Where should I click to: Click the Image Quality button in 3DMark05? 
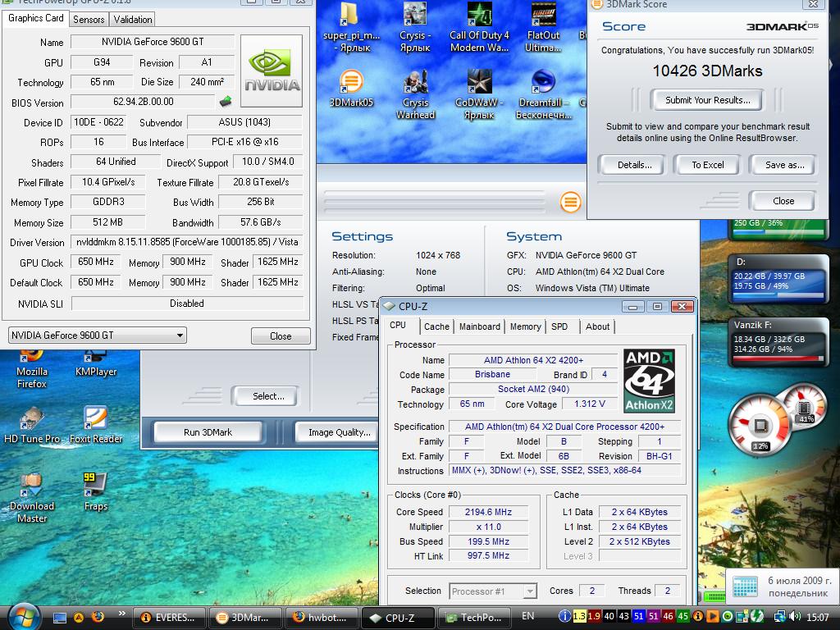pyautogui.click(x=339, y=432)
